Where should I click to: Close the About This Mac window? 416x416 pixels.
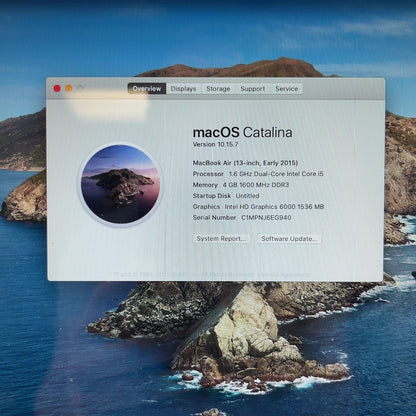pos(57,88)
